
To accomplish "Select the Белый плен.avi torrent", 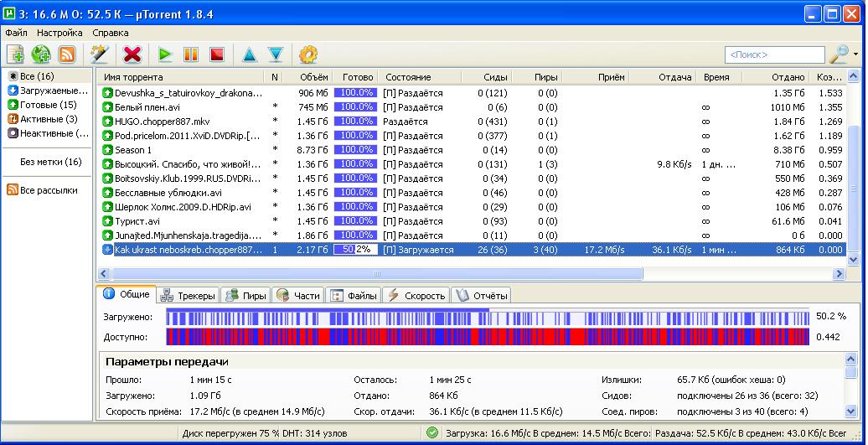I will tap(473, 107).
